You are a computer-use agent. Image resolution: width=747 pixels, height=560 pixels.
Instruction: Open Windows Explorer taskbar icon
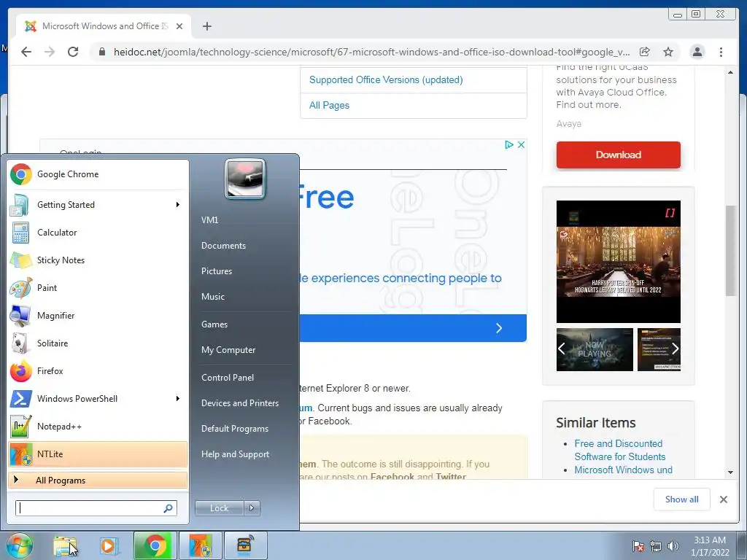[x=65, y=545]
